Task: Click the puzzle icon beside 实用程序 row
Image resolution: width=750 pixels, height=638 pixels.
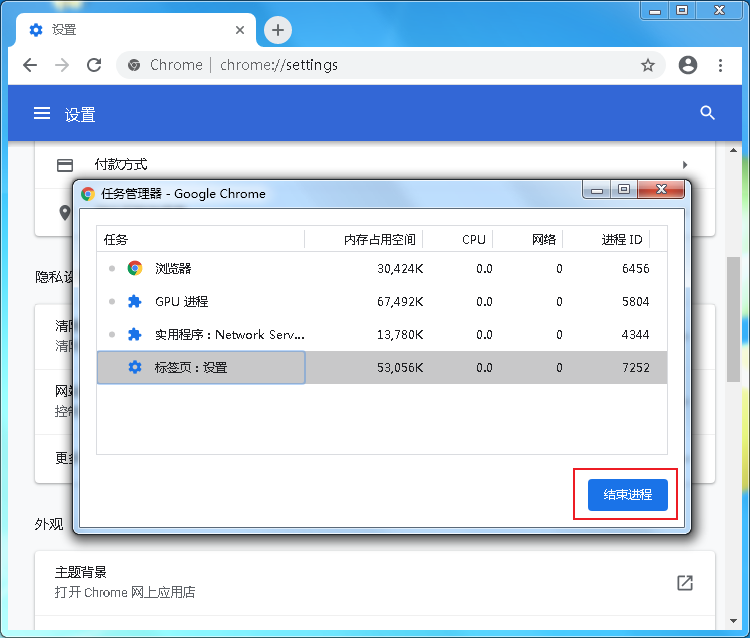Action: tap(135, 334)
